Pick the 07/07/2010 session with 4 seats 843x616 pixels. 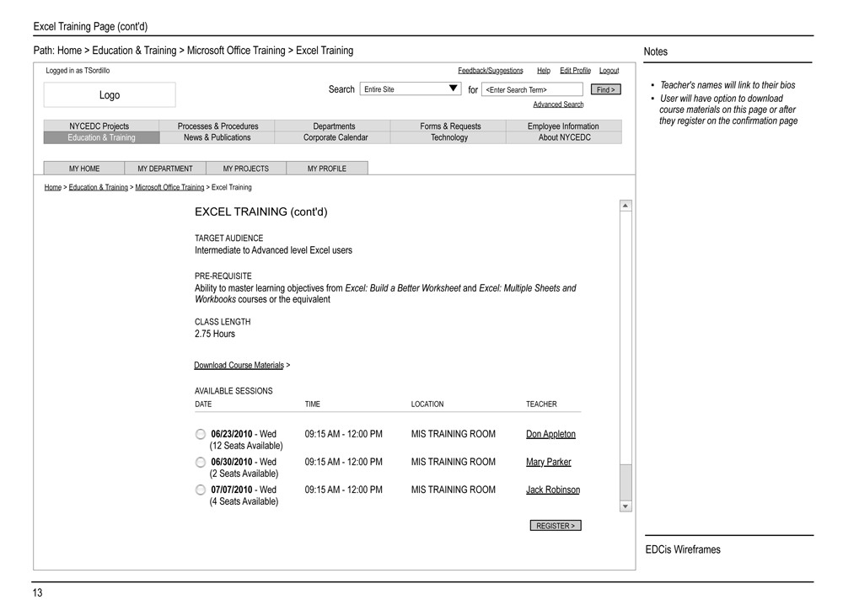(200, 490)
